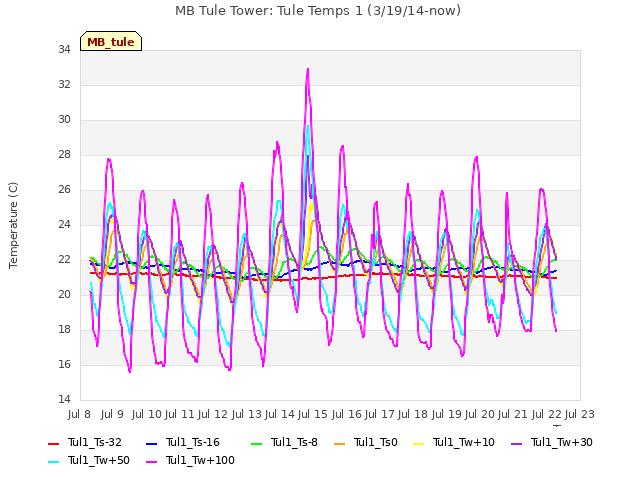
Task: Click the 28 y-axis tick label
Action: 64,155
